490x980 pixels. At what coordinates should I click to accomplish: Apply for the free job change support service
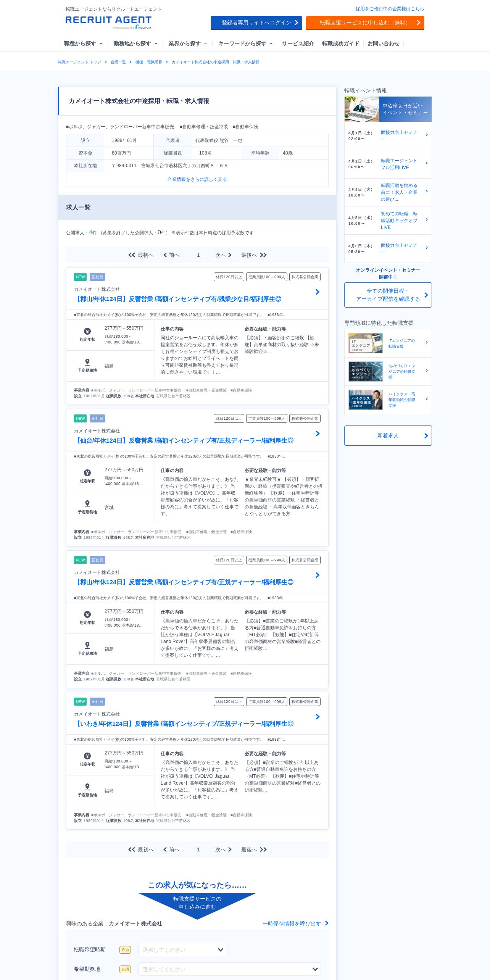[x=365, y=23]
